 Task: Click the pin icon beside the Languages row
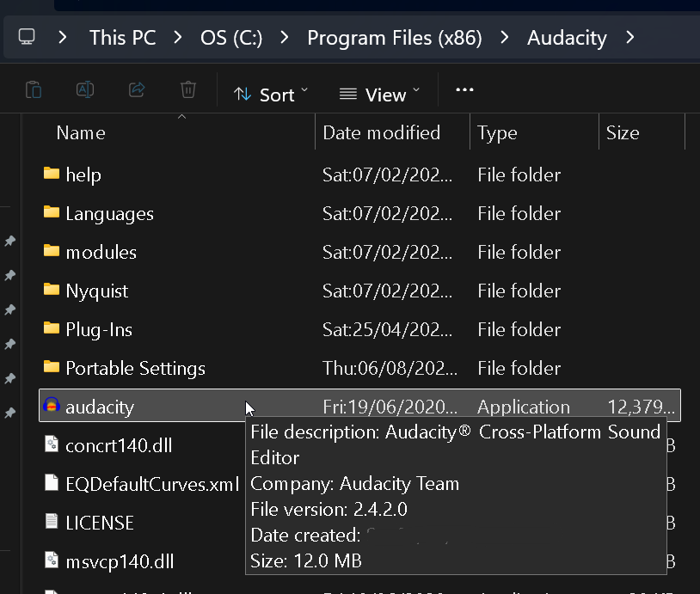click(9, 242)
